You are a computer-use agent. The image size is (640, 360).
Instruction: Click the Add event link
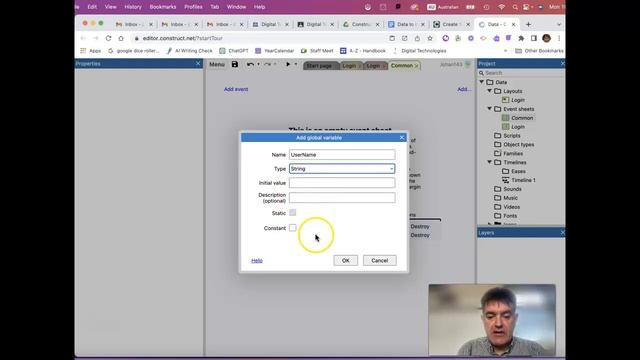point(236,89)
